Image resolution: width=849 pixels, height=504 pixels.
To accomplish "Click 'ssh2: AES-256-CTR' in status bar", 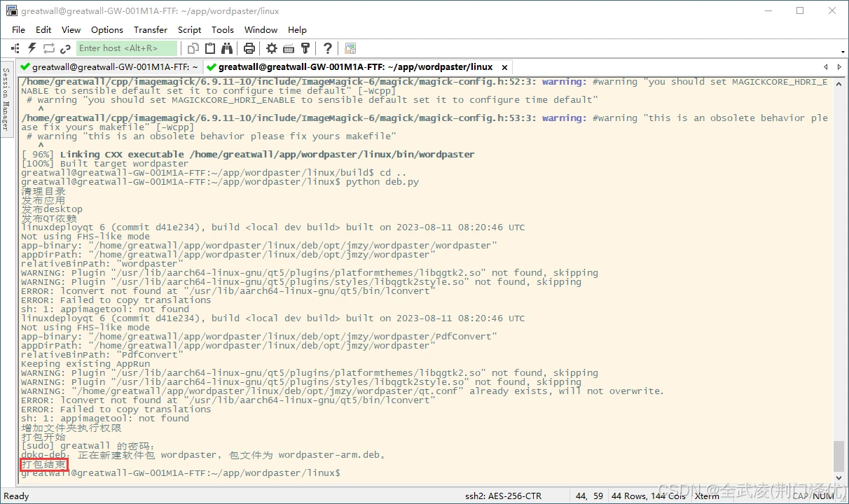I will pyautogui.click(x=503, y=496).
